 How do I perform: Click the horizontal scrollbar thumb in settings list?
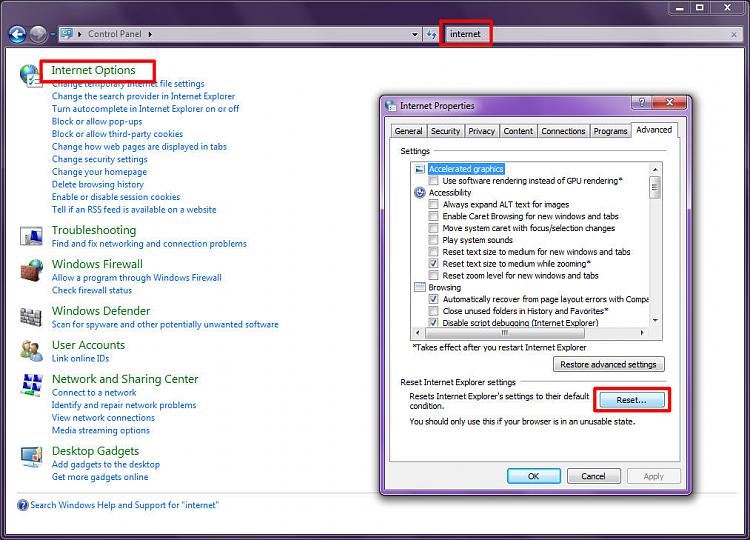point(505,332)
